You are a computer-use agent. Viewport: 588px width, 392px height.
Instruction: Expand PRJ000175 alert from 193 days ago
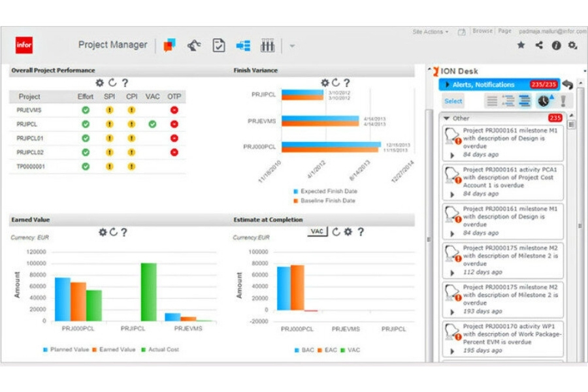pyautogui.click(x=452, y=312)
